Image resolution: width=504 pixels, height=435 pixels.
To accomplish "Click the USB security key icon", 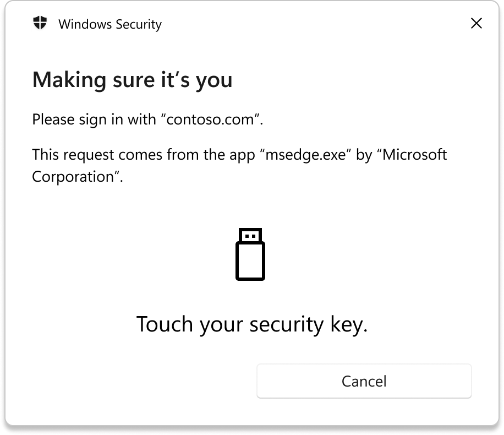I will click(x=250, y=254).
